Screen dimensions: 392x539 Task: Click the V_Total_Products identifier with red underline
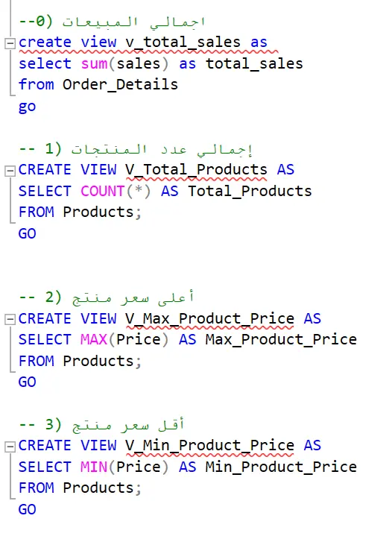[196, 170]
